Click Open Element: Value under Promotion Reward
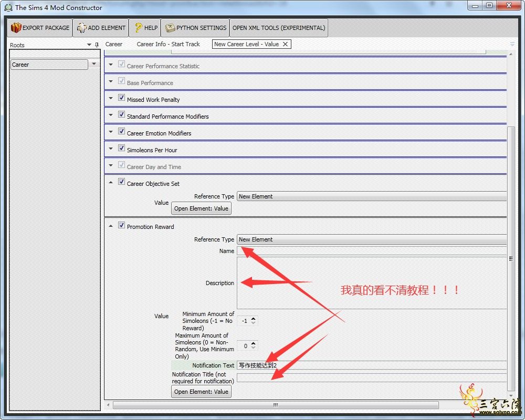Screen dimensions: 525x420 (x=201, y=392)
